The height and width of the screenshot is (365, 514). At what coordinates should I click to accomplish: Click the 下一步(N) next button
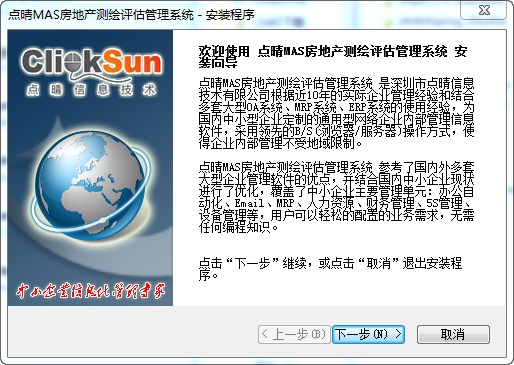pos(368,334)
